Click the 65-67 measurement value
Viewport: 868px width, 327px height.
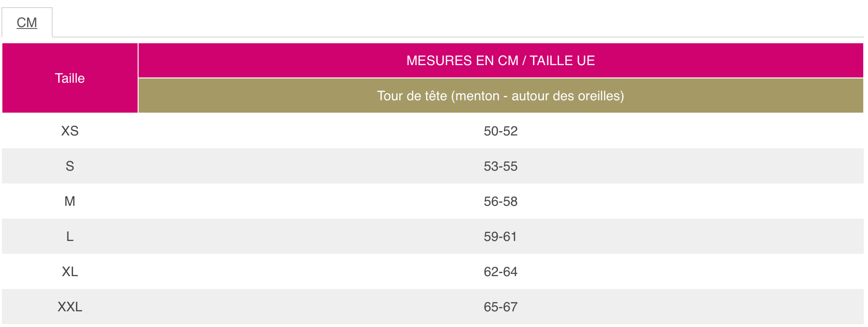tap(500, 307)
